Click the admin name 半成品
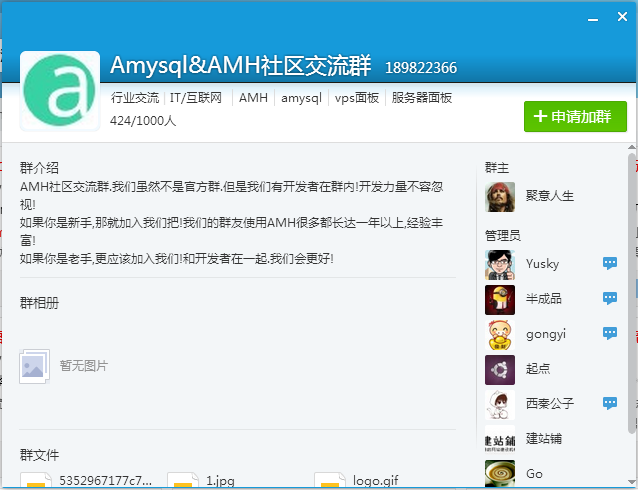Image resolution: width=638 pixels, height=490 pixels. (544, 299)
